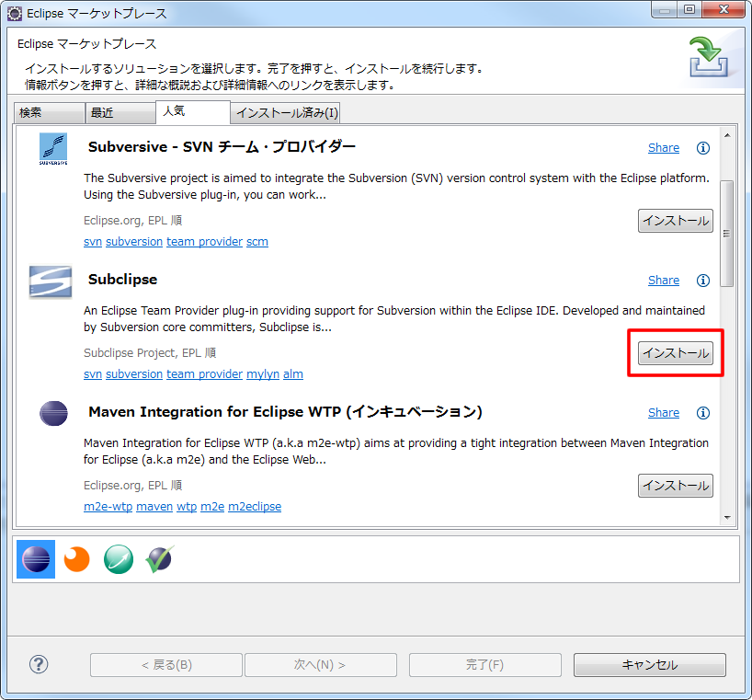Open help with the question mark icon
The height and width of the screenshot is (700, 752).
[x=39, y=664]
